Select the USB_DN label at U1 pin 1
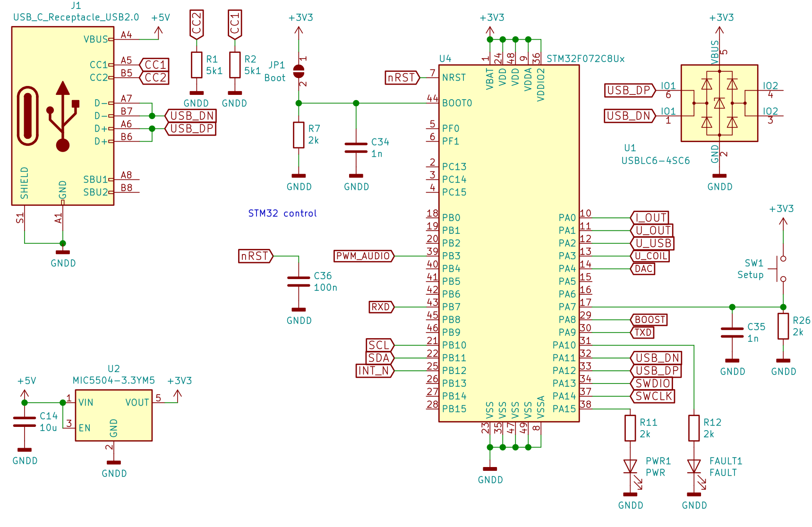 (630, 116)
